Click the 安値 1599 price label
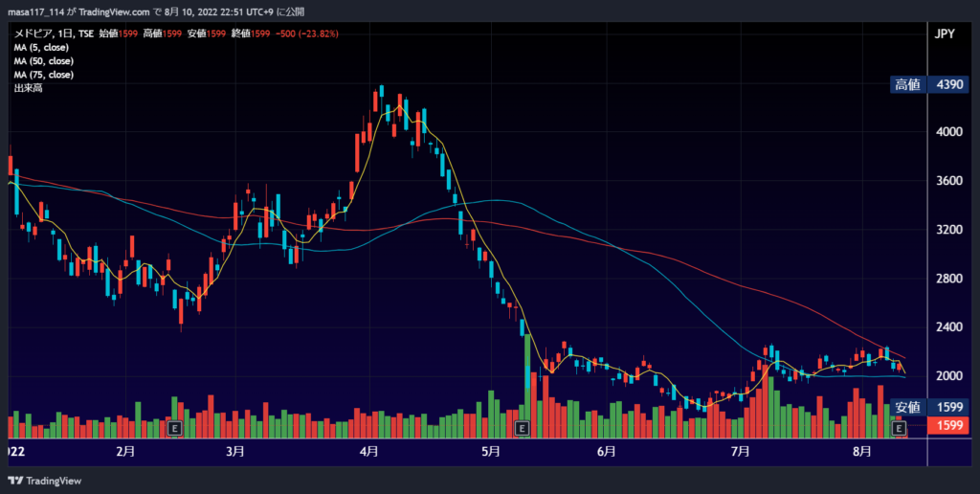 tap(930, 407)
